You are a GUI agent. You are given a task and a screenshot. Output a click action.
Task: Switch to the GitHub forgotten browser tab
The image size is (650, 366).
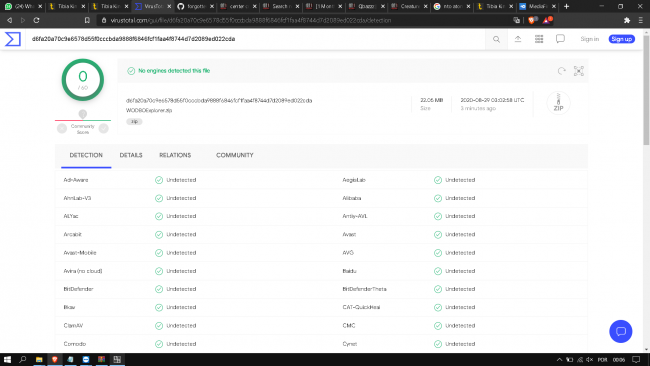(x=195, y=6)
